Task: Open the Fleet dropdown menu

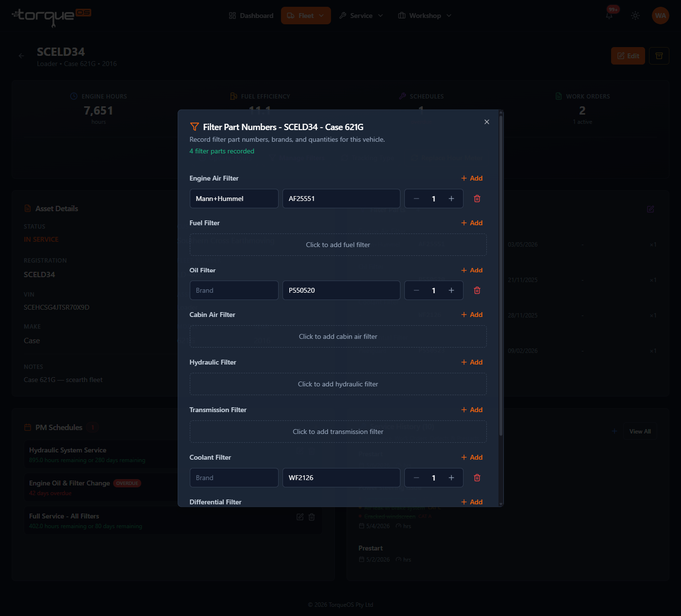Action: (x=306, y=16)
